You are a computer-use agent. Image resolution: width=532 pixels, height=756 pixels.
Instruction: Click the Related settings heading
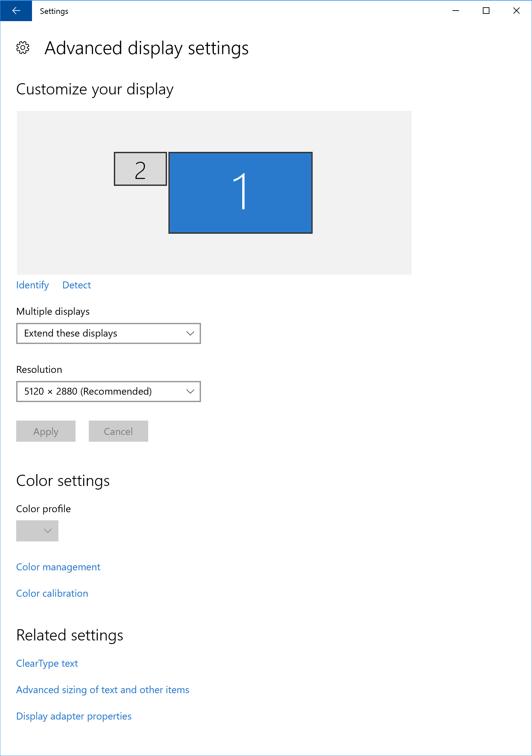tap(70, 635)
